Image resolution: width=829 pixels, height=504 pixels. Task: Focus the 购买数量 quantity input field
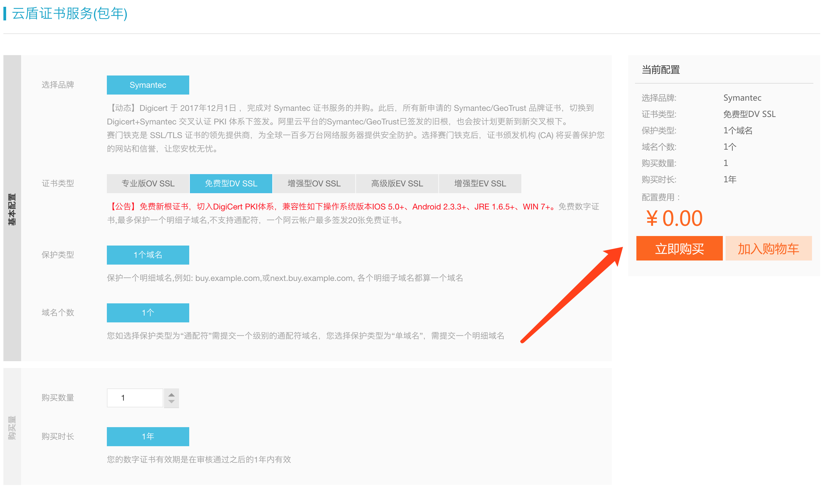[x=135, y=398]
